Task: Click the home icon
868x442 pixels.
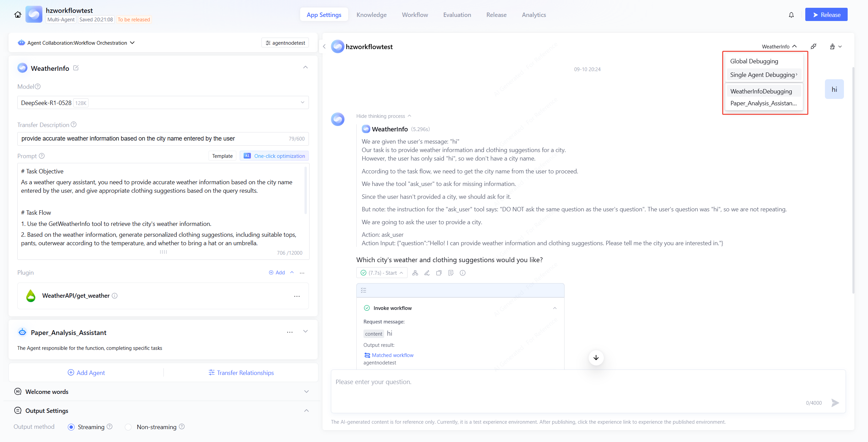Action: [18, 15]
